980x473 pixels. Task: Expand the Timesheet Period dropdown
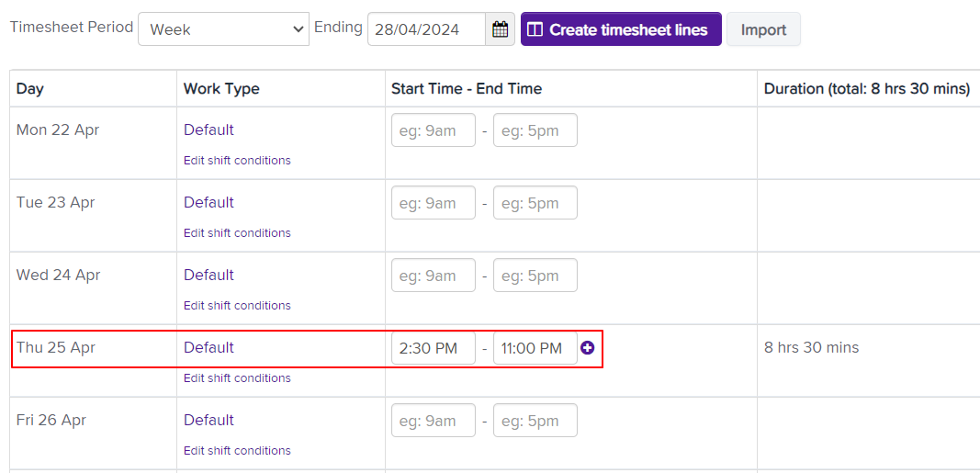click(x=223, y=29)
